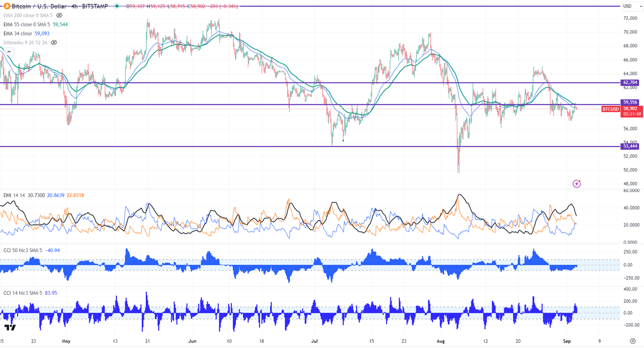
Task: Select the EMA 34 close indicator label
Action: (x=18, y=33)
